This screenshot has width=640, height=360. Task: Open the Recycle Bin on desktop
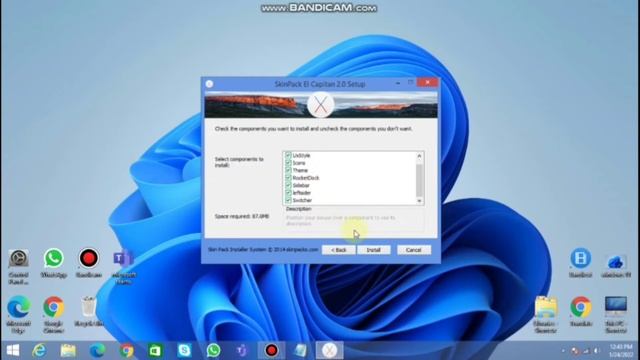coord(89,311)
